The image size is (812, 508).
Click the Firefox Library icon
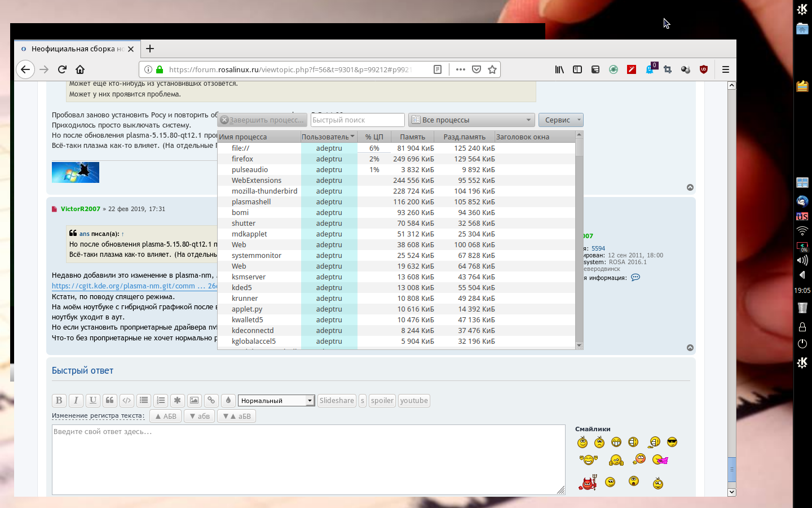pos(559,69)
